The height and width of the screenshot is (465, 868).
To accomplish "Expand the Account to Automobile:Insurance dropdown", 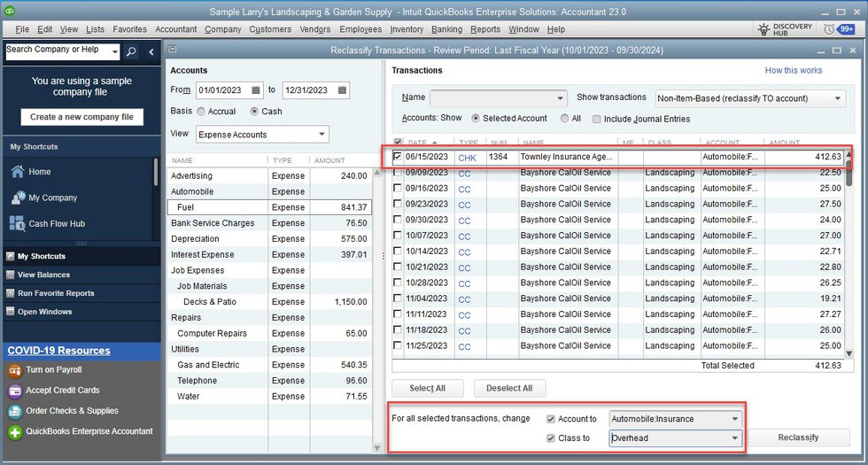I will click(734, 419).
